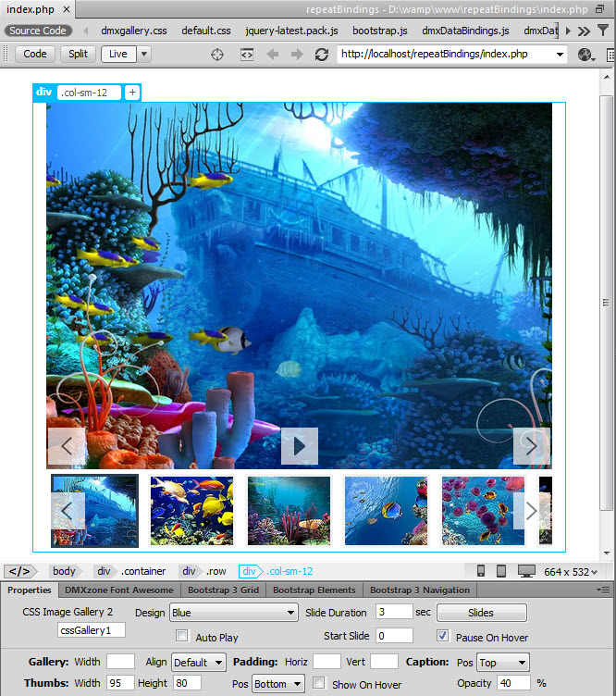The width and height of the screenshot is (616, 696).
Task: Select the third reef thumbnail
Action: [289, 511]
